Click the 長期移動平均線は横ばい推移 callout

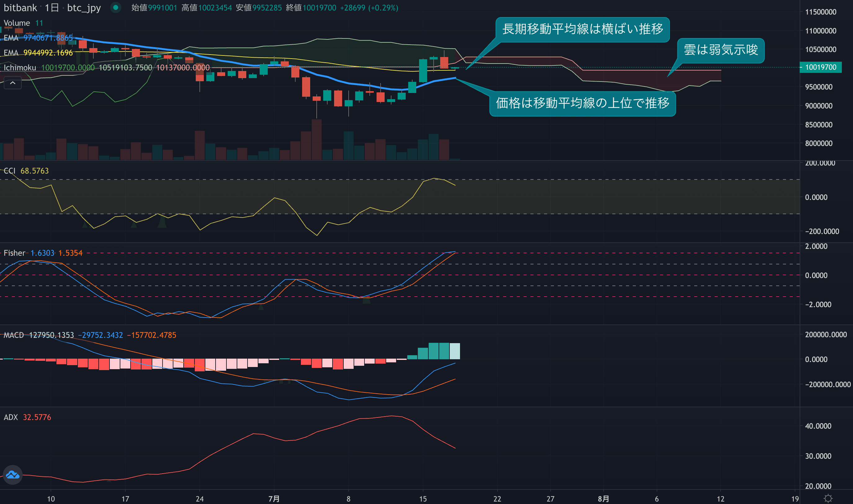click(582, 29)
